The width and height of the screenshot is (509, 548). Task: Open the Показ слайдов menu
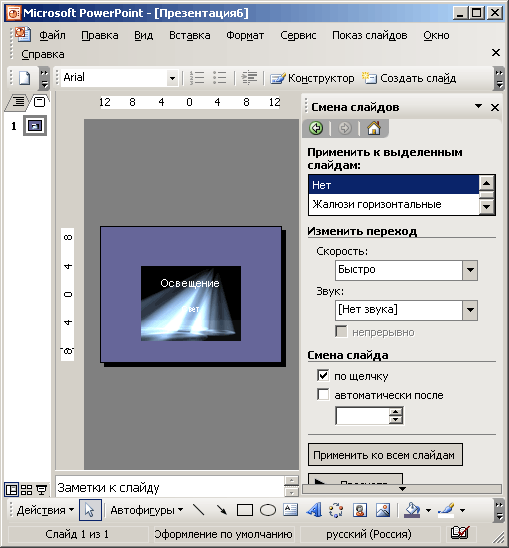tap(370, 35)
